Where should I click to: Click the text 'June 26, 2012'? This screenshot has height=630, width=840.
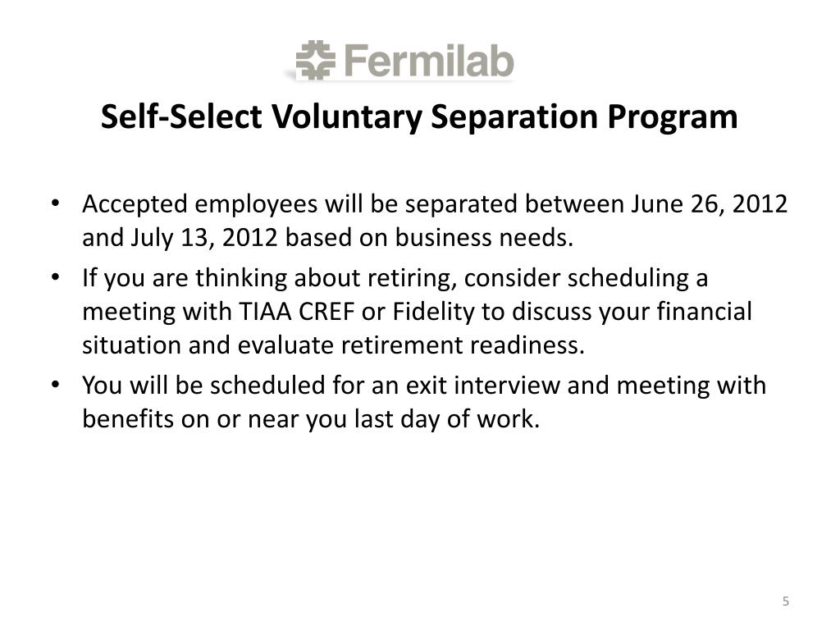point(710,204)
